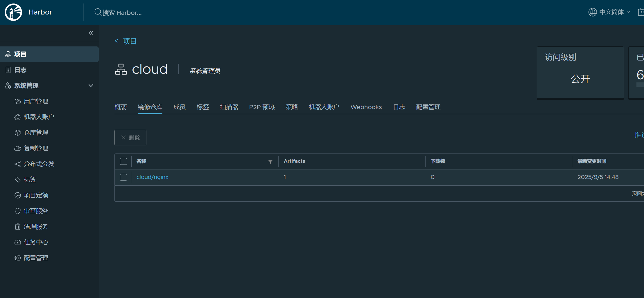Switch to the 概要 tab
The image size is (644, 298).
click(121, 107)
